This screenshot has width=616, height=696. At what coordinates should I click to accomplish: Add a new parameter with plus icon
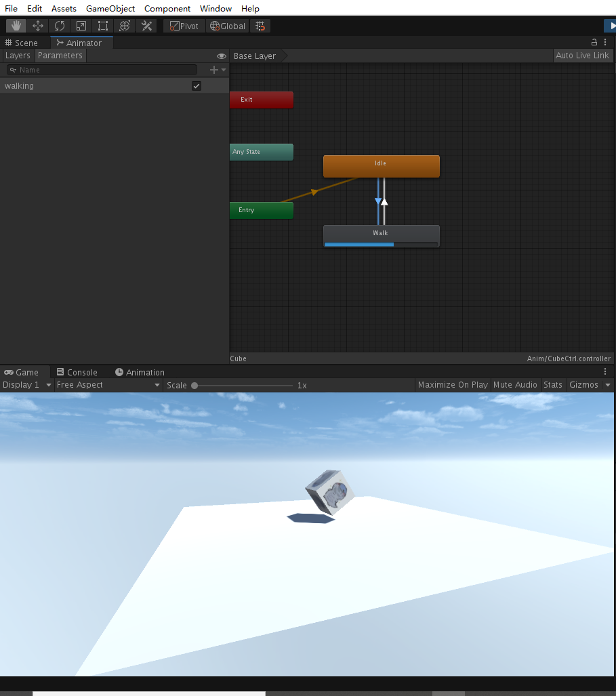[x=214, y=70]
